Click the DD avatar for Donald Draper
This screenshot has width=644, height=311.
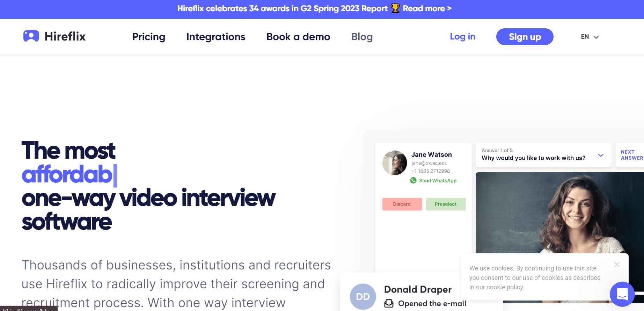[x=363, y=297]
